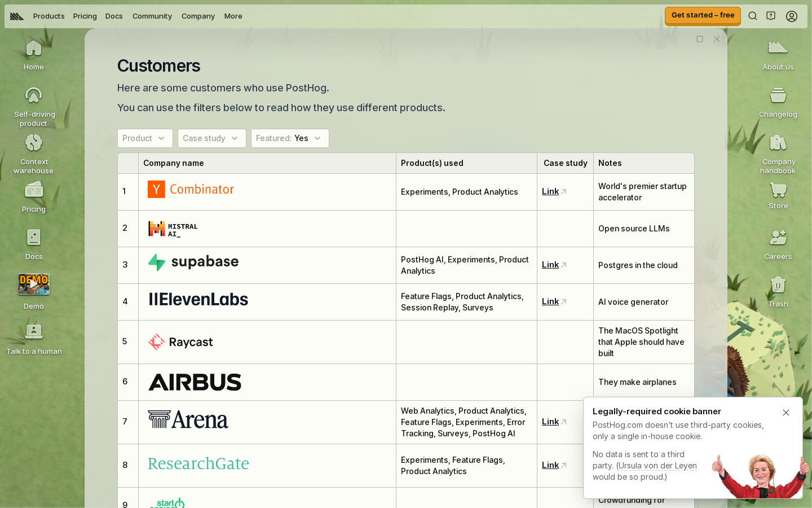The height and width of the screenshot is (508, 812).
Task: Expand the Case study filter dropdown
Action: (x=212, y=138)
